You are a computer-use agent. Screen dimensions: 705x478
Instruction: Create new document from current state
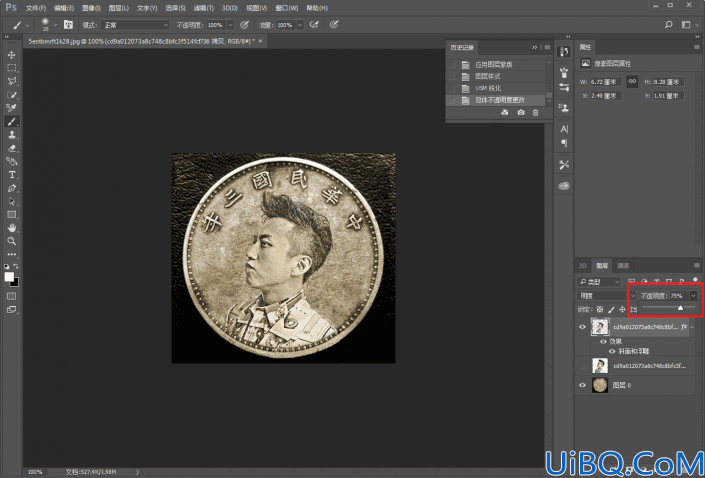[x=504, y=112]
